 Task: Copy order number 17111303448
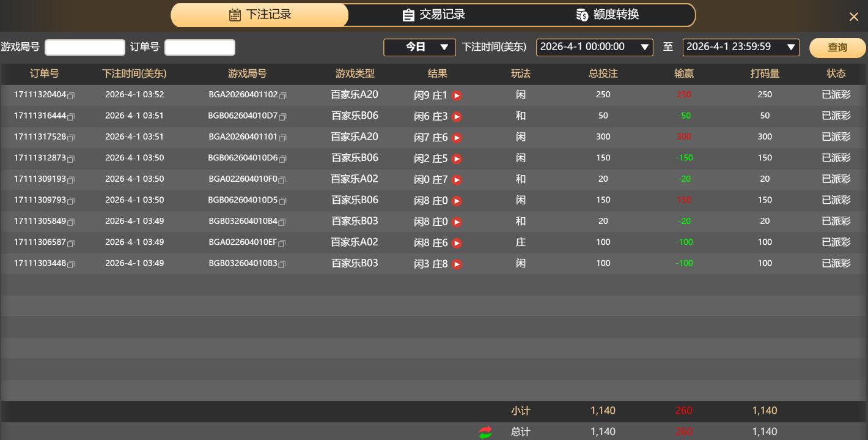(71, 264)
